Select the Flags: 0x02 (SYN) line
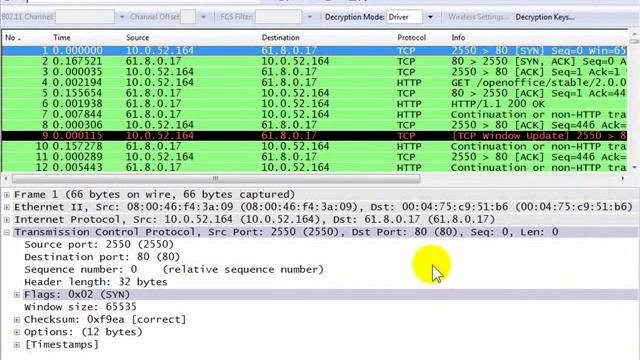Image resolution: width=640 pixels, height=360 pixels. (77, 295)
